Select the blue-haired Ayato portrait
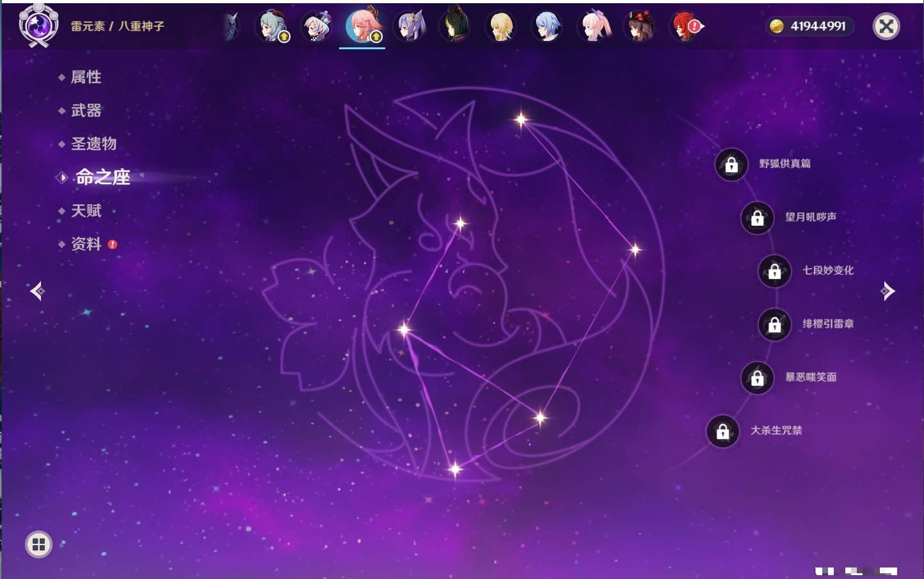Image resolution: width=924 pixels, height=579 pixels. click(548, 26)
